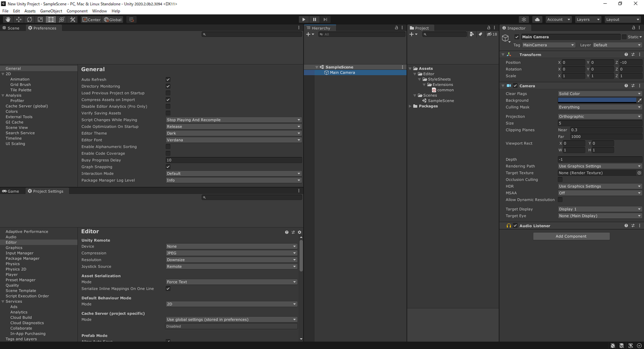This screenshot has width=644, height=349.
Task: Toggle Center pivot mode button
Action: coord(91,19)
